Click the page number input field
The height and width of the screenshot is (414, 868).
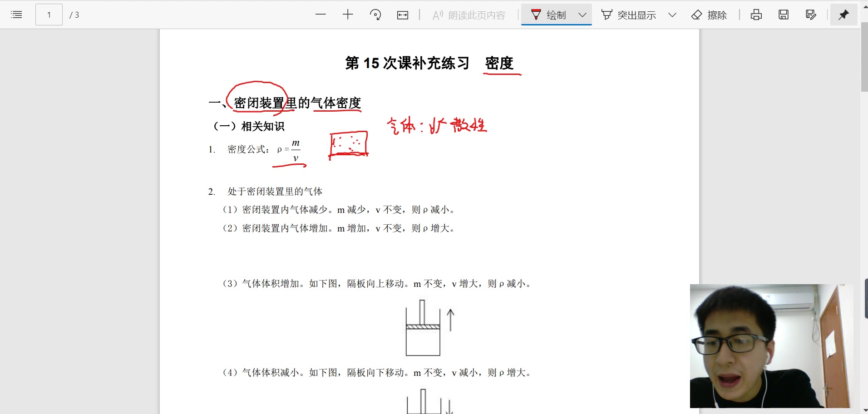coord(49,15)
